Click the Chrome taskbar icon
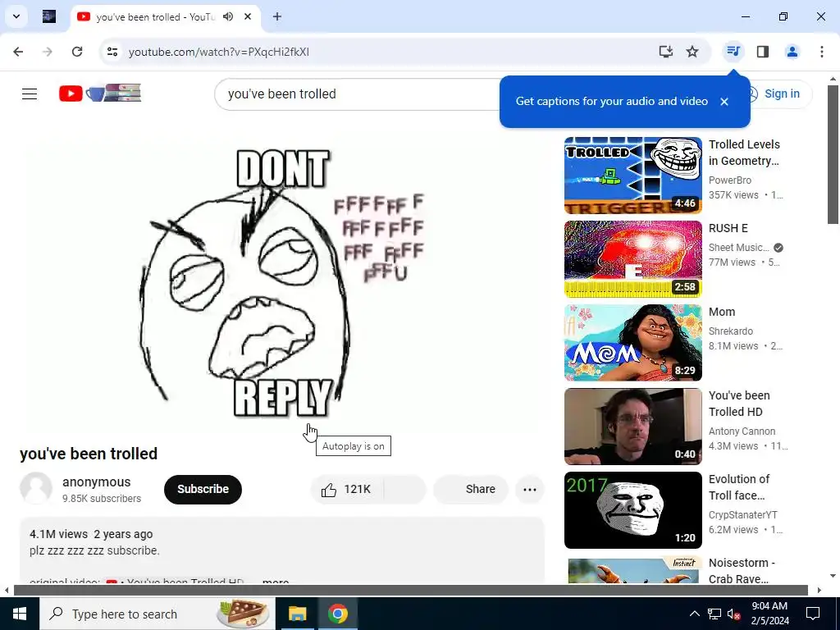 [337, 614]
